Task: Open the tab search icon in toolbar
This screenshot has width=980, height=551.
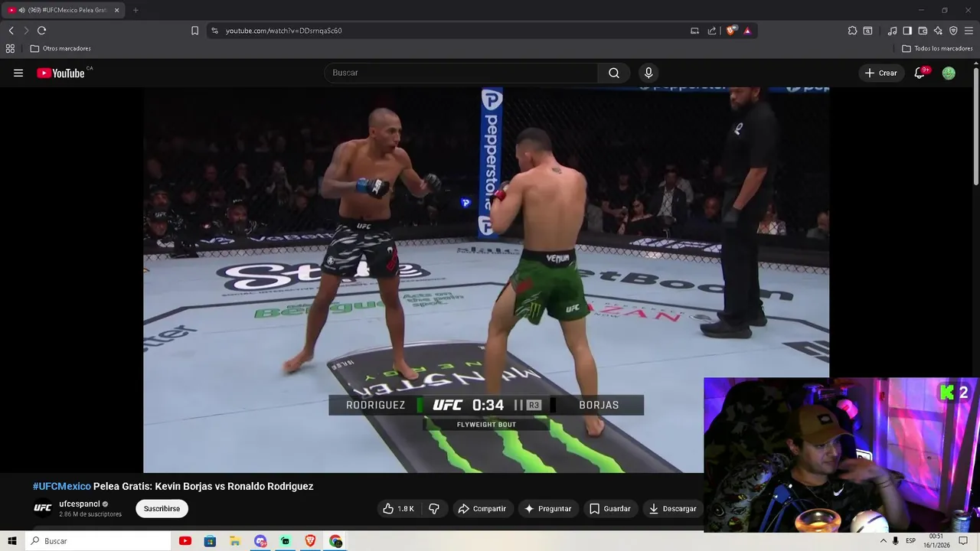Action: 867,31
